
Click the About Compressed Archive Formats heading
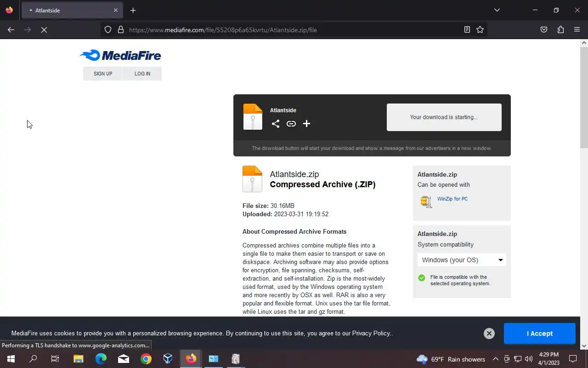coord(294,231)
